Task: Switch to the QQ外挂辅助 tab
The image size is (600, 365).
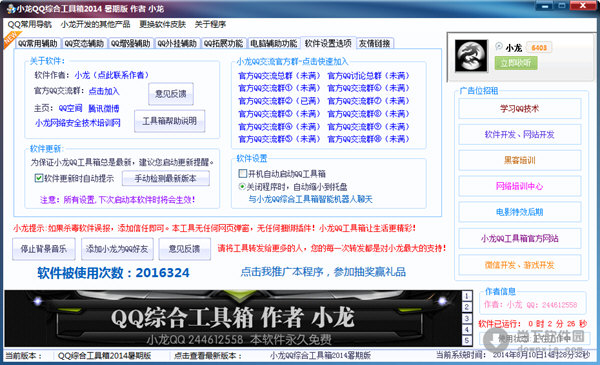Action: tap(177, 43)
